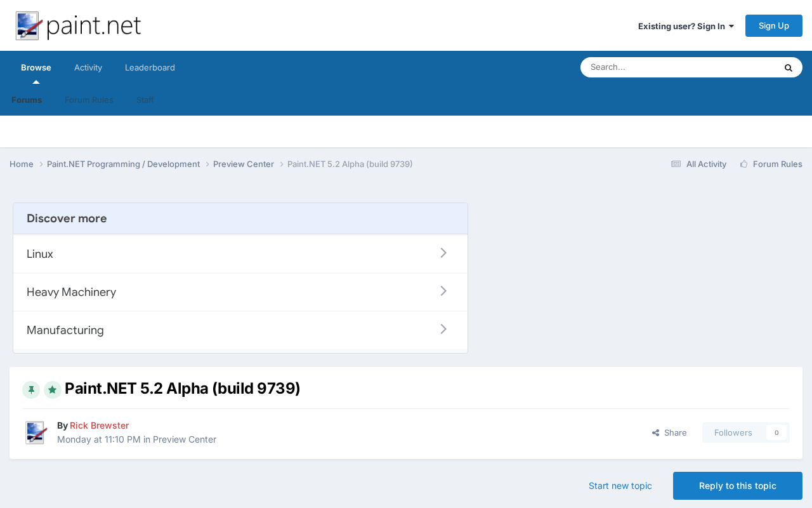Click the Discover more heading
812x508 pixels.
67,218
